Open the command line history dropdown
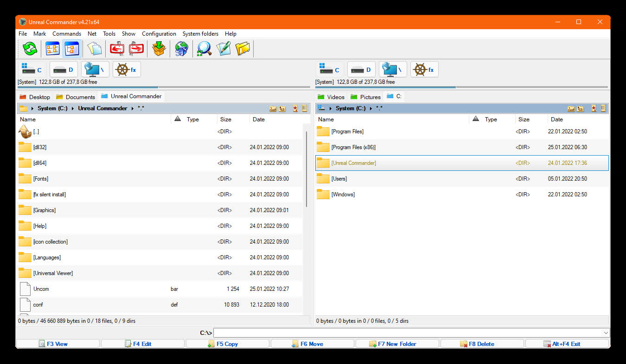This screenshot has width=626, height=364. tap(606, 333)
